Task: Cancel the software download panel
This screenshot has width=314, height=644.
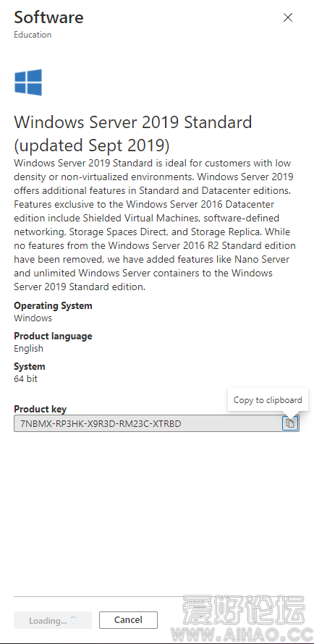Action: (x=129, y=620)
